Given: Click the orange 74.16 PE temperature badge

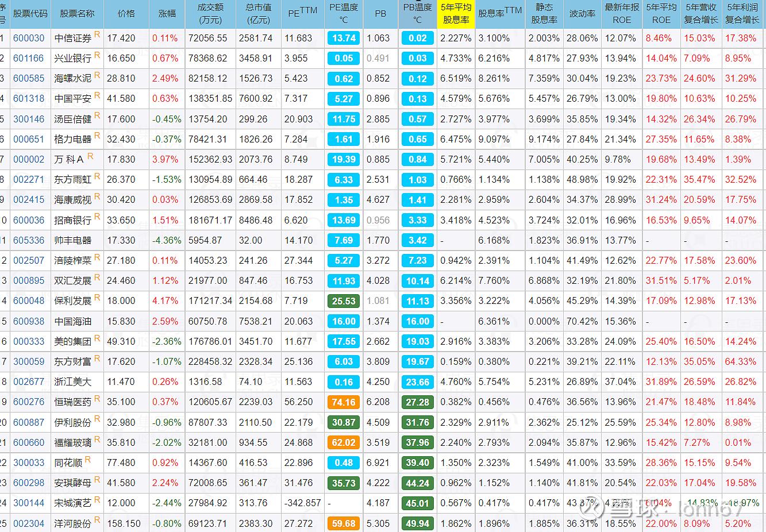Looking at the screenshot, I should coord(344,402).
